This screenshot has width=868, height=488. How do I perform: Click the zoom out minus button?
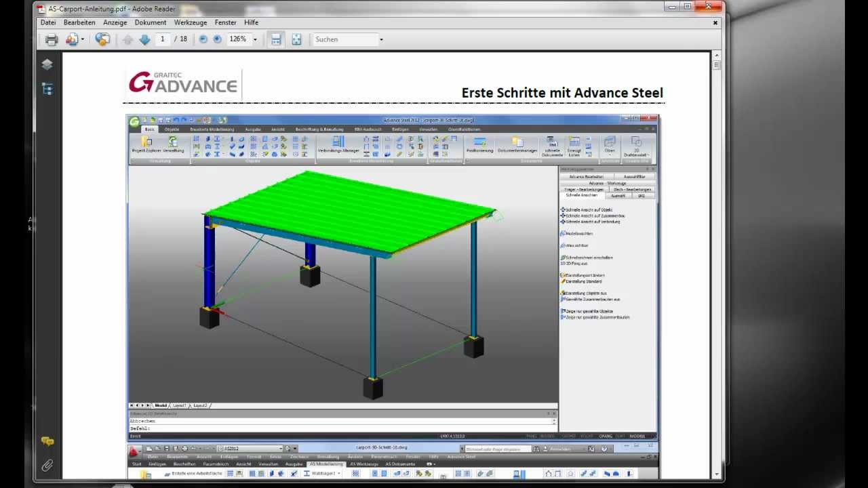click(203, 39)
